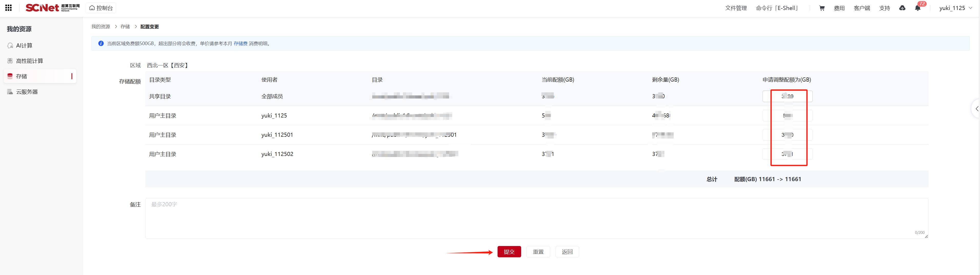Click the 重置 button
The width and height of the screenshot is (980, 275).
[x=538, y=252]
